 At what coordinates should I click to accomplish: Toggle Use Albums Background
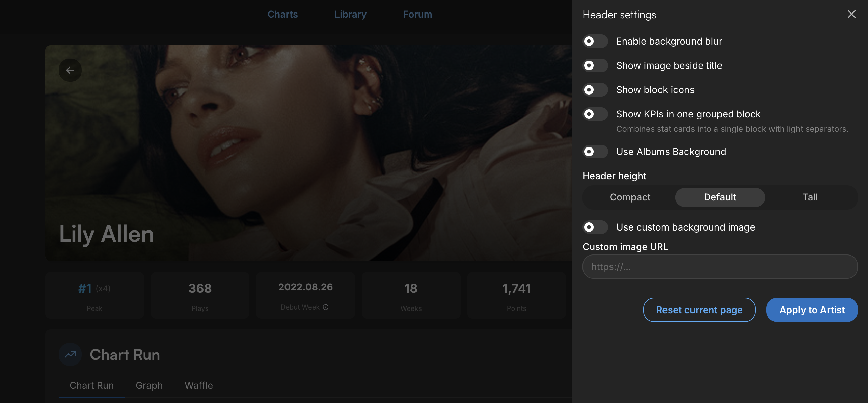tap(595, 152)
